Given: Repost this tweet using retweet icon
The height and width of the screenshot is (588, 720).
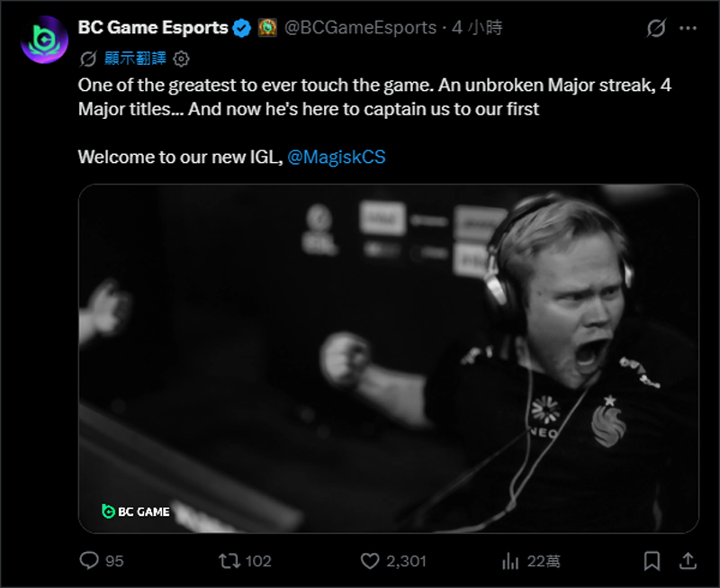Looking at the screenshot, I should (x=229, y=560).
